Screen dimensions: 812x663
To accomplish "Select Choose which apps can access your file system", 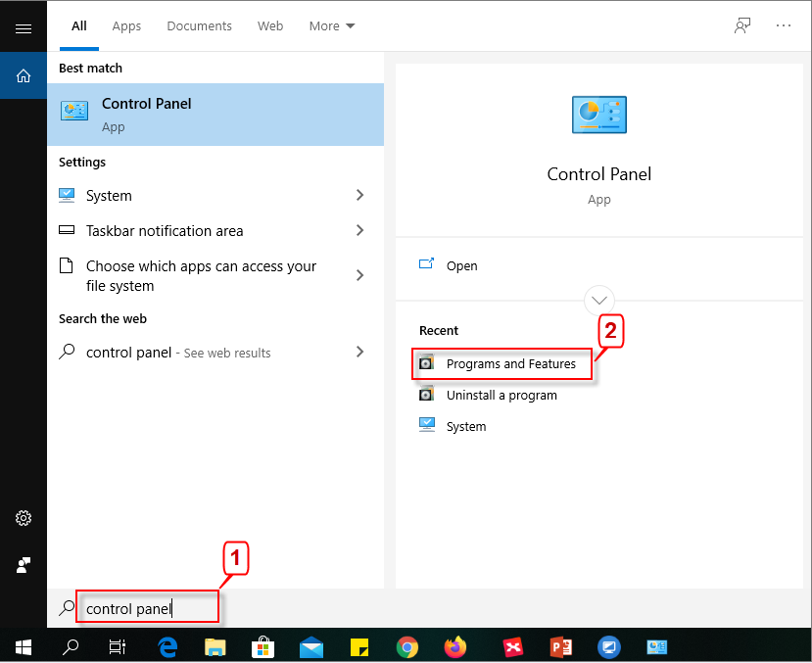I will click(x=215, y=275).
